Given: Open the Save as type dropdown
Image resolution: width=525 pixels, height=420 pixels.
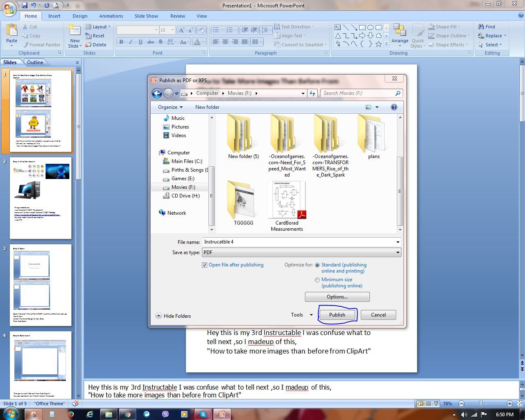Looking at the screenshot, I should (x=301, y=252).
